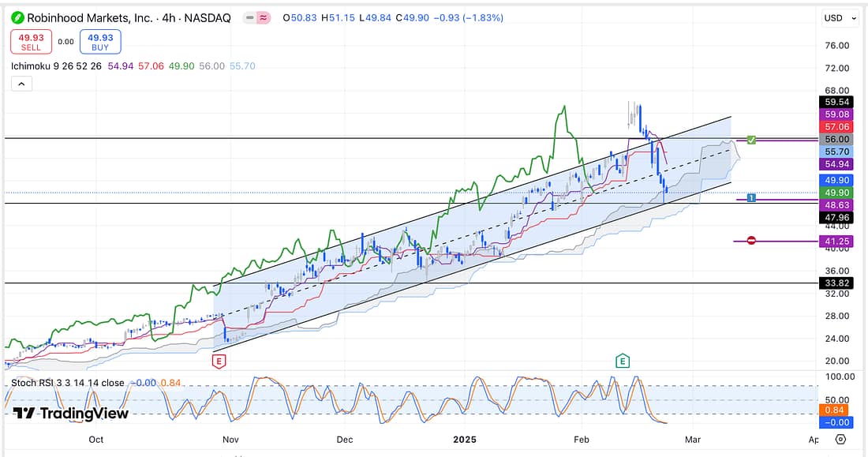Click the black 59.54 price axis label
Image resolution: width=868 pixels, height=457 pixels.
click(x=836, y=102)
